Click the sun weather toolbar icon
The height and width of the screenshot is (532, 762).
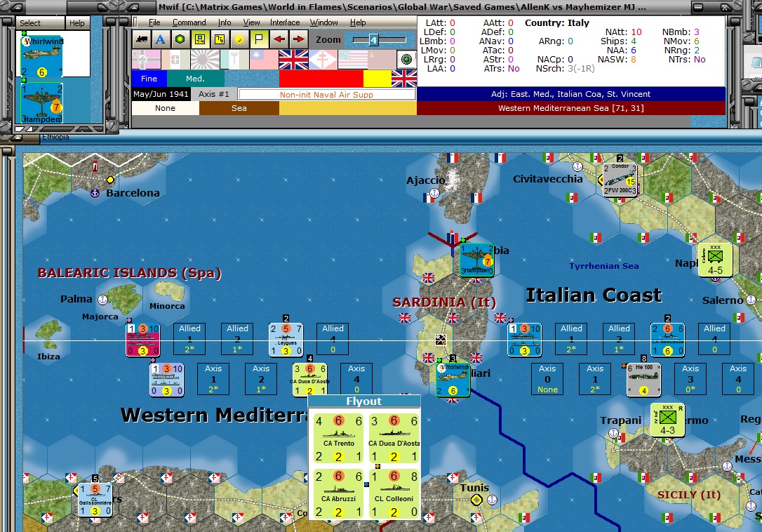coord(239,39)
